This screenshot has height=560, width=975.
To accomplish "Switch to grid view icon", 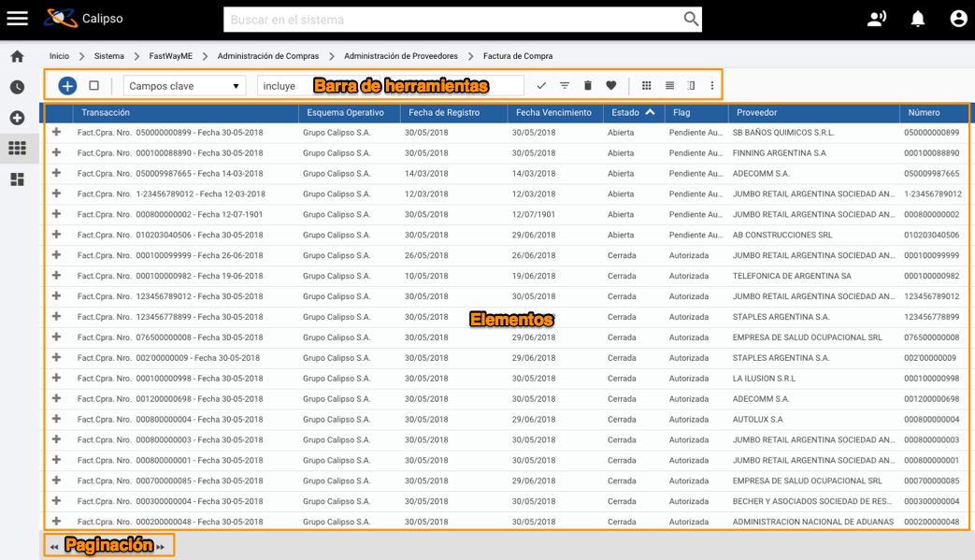I will pyautogui.click(x=647, y=86).
